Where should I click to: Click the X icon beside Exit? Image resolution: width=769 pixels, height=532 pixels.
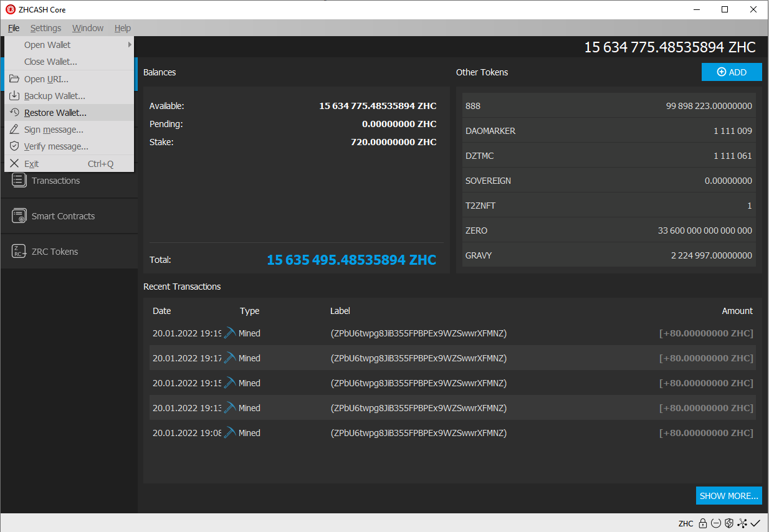(x=14, y=163)
